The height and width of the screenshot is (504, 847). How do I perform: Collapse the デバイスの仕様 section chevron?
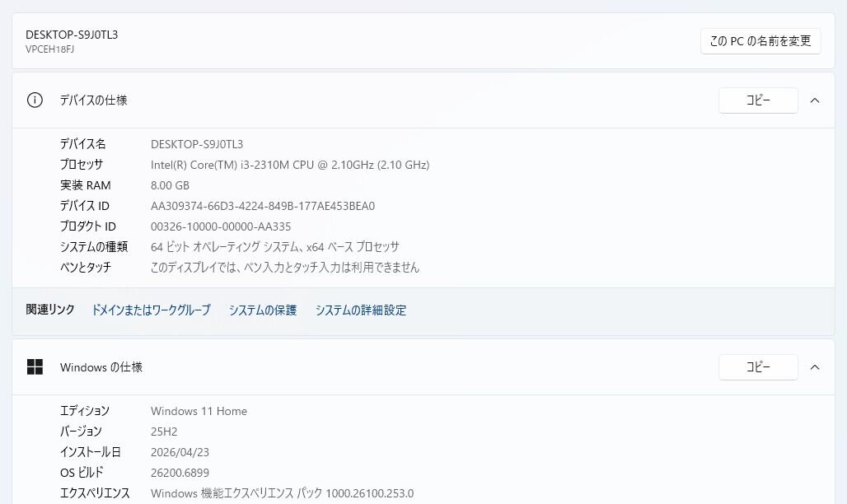click(x=815, y=100)
